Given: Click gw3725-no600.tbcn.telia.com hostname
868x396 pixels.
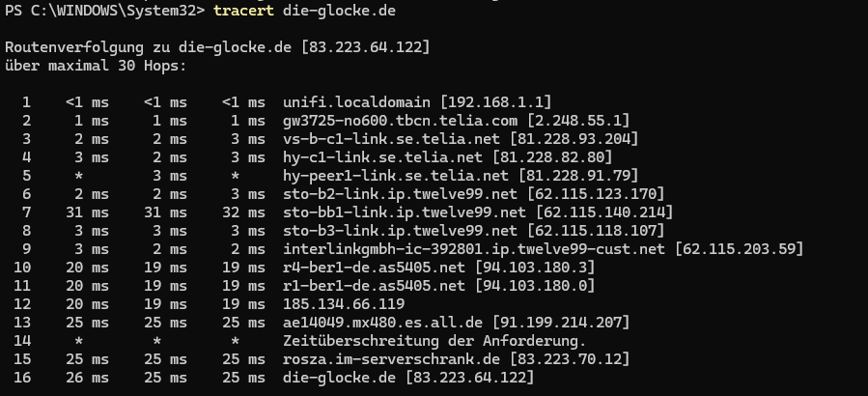Looking at the screenshot, I should [x=401, y=121].
